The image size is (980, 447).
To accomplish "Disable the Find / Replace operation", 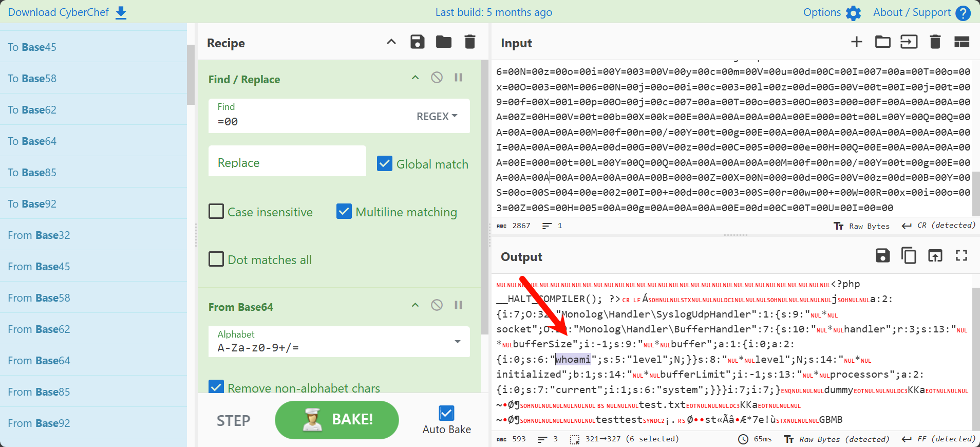I will (x=437, y=78).
